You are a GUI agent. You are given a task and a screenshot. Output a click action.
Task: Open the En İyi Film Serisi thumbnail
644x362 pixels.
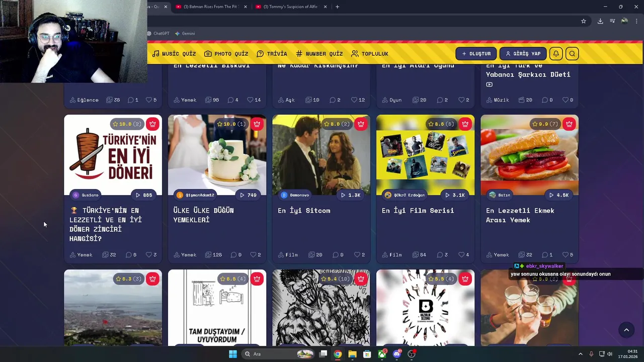tap(425, 155)
